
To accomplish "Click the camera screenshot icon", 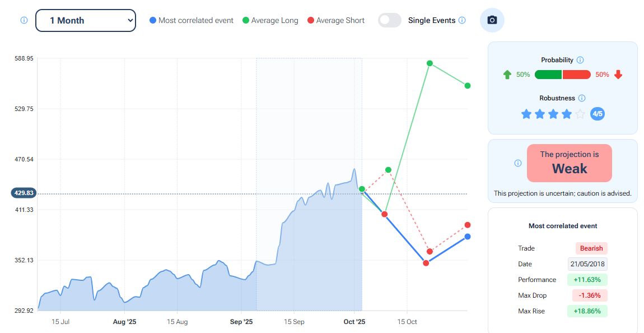I will click(x=492, y=20).
